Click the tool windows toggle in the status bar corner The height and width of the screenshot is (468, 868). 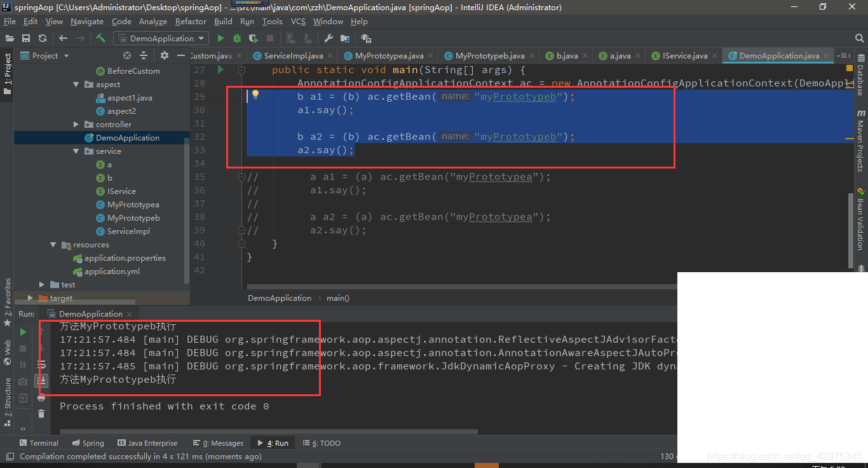(9, 457)
